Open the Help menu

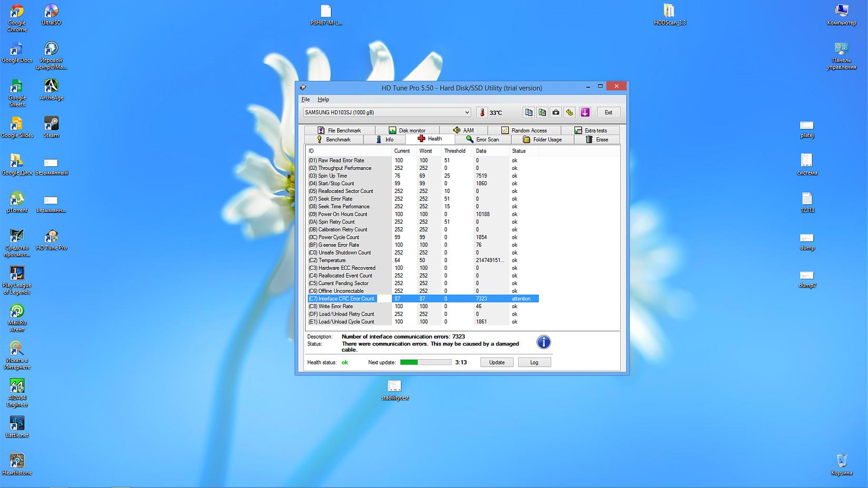point(323,99)
